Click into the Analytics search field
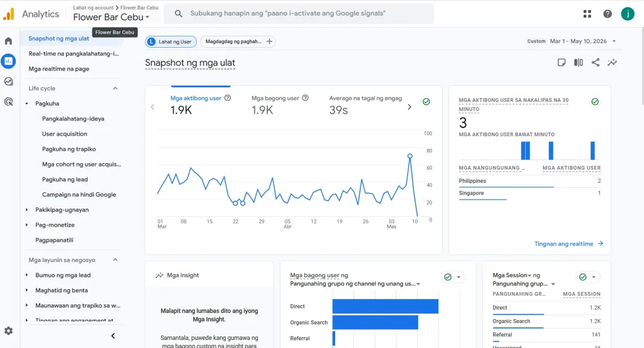Image resolution: width=644 pixels, height=348 pixels. pos(299,14)
